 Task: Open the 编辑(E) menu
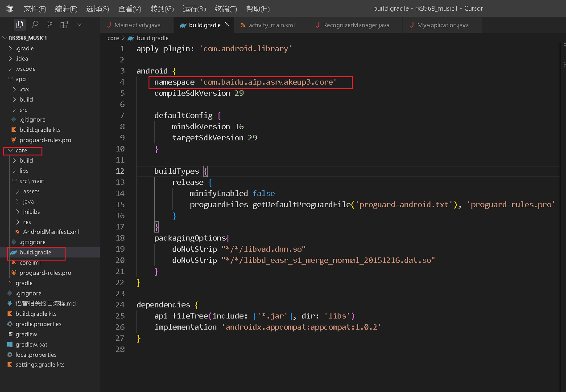[x=66, y=8]
